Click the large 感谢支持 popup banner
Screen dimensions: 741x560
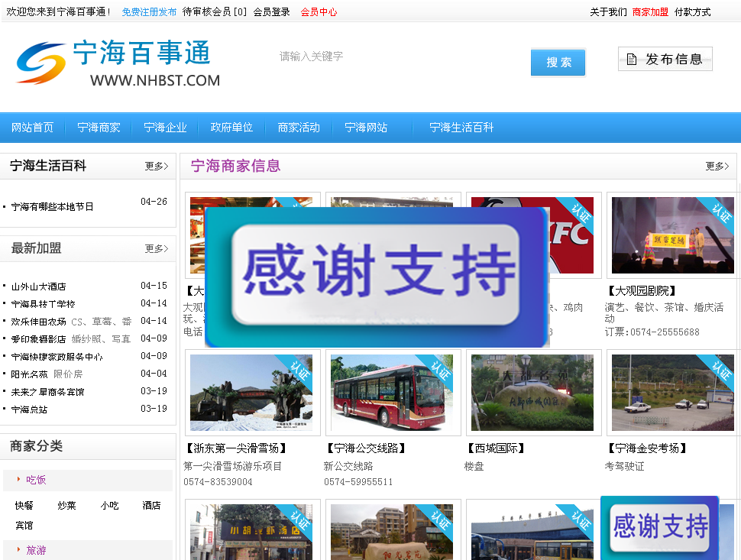click(x=377, y=277)
